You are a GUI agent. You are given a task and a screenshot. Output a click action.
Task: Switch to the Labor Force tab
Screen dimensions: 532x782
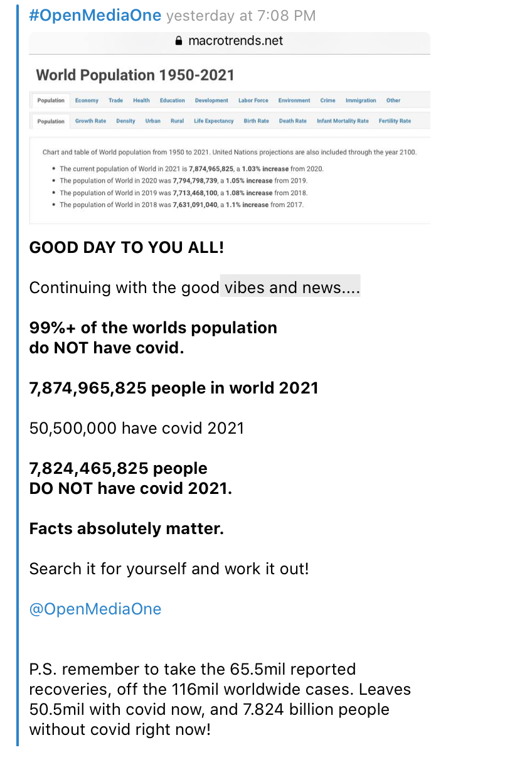click(253, 100)
